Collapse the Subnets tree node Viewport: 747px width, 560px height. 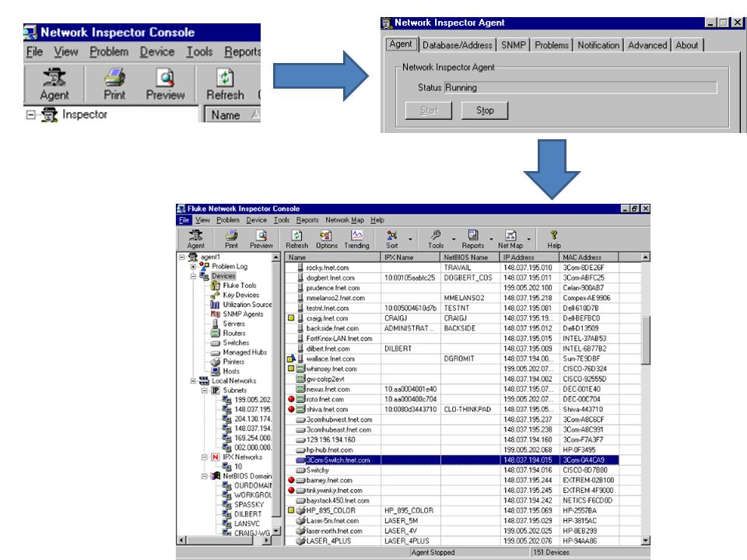tap(205, 390)
